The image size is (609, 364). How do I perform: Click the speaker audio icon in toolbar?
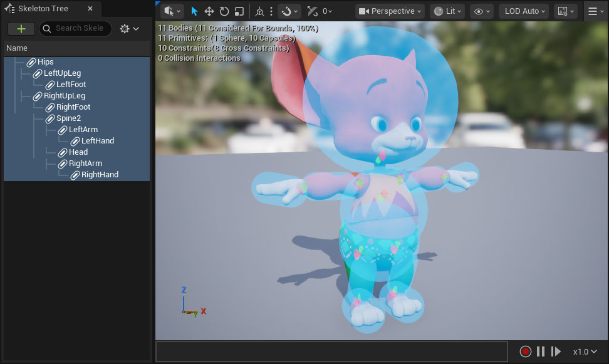tap(168, 11)
